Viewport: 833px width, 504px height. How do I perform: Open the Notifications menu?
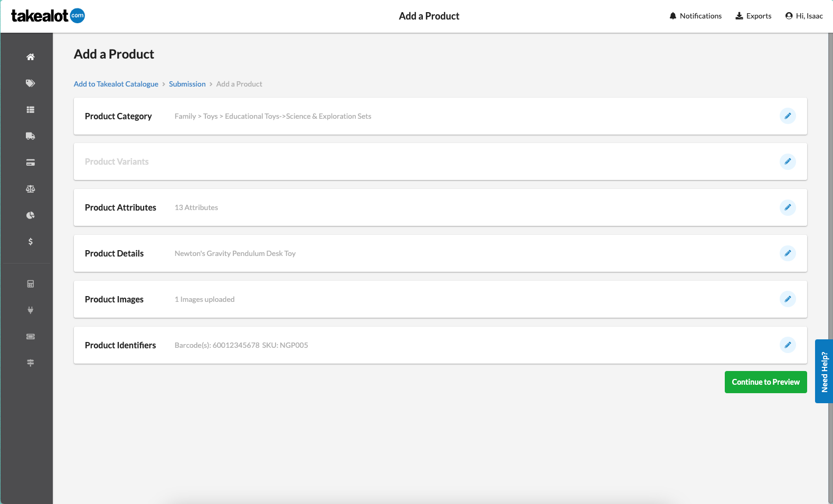point(695,16)
